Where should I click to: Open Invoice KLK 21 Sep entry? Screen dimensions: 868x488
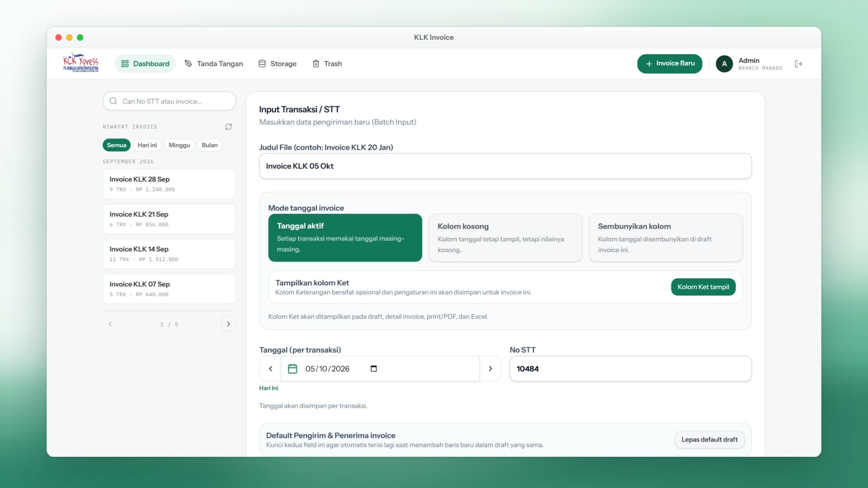tap(169, 219)
